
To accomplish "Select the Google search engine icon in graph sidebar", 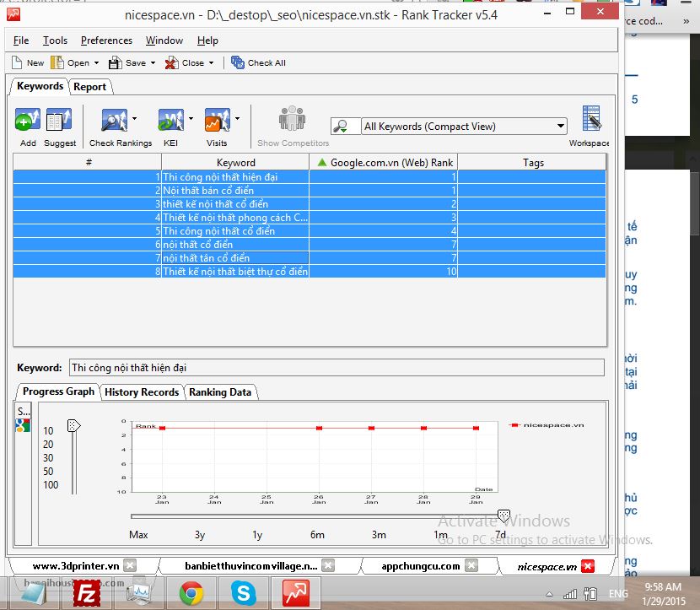I will pos(23,425).
